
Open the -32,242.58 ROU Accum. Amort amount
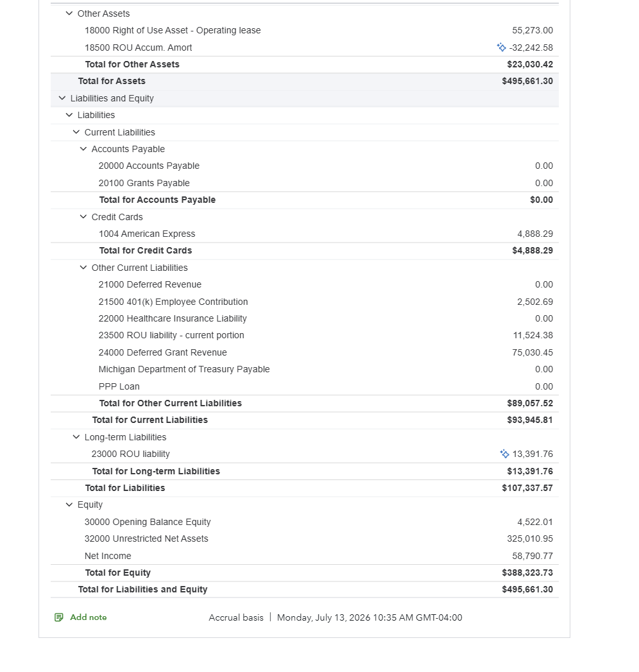(x=531, y=47)
